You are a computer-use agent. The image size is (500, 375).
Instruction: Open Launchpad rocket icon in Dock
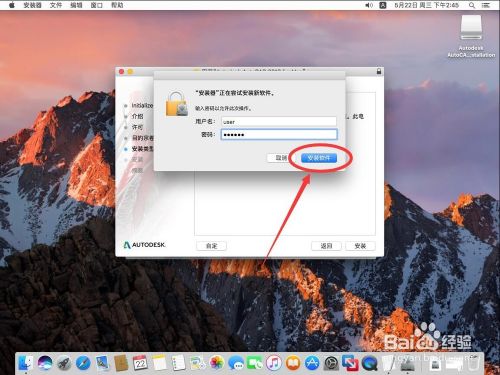click(64, 363)
